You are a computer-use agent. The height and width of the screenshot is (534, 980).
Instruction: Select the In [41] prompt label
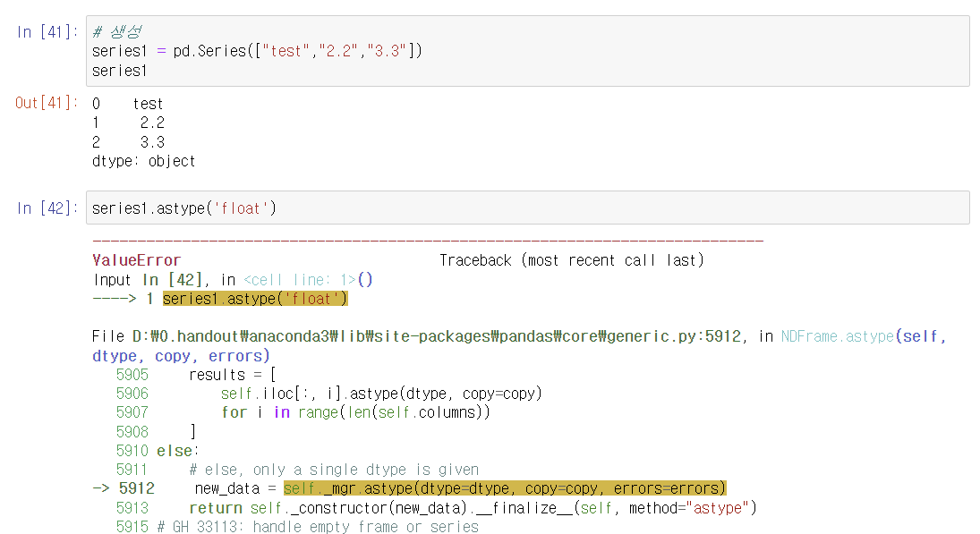(47, 32)
